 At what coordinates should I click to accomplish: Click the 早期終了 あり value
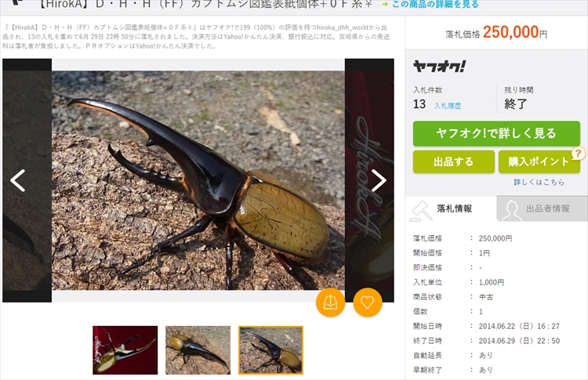pos(485,370)
